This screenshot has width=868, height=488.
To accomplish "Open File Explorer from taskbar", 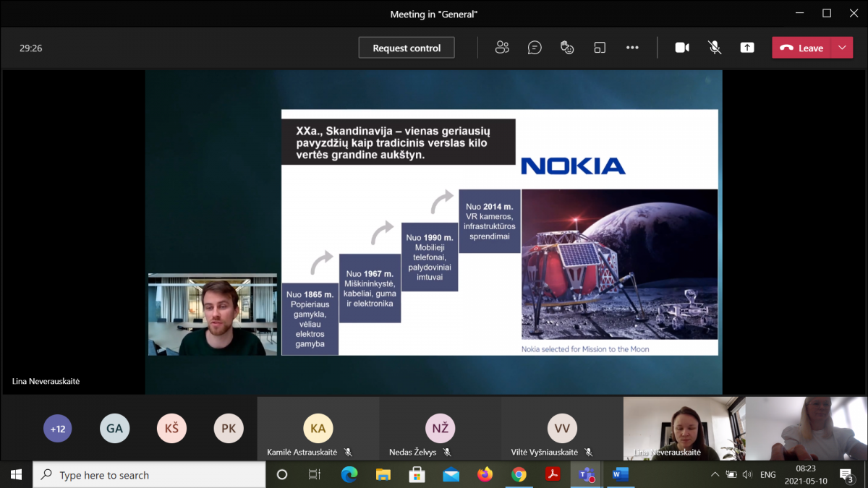I will tap(383, 475).
